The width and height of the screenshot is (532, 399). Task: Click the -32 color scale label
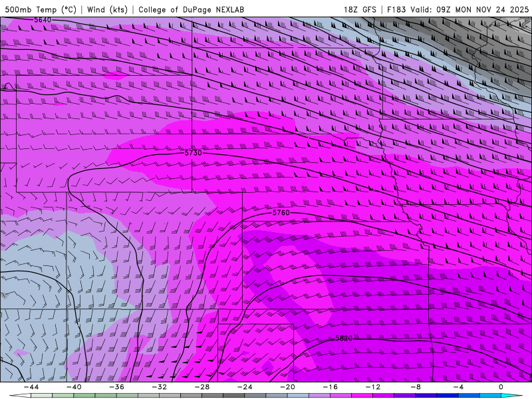point(160,387)
